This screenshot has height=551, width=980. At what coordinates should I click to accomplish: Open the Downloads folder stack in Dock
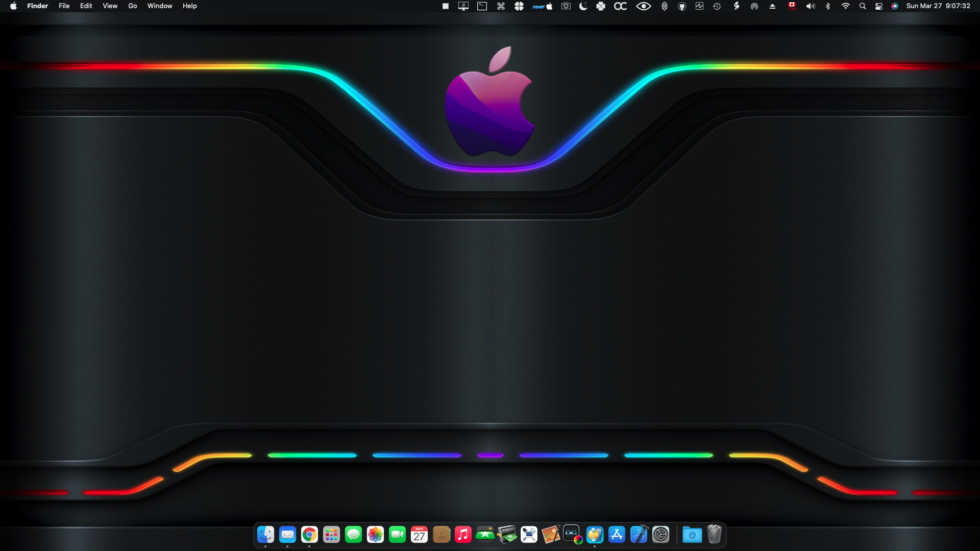[x=692, y=535]
